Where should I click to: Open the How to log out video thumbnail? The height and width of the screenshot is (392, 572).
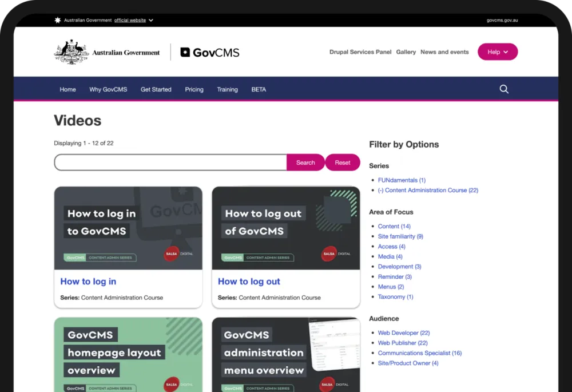point(286,227)
